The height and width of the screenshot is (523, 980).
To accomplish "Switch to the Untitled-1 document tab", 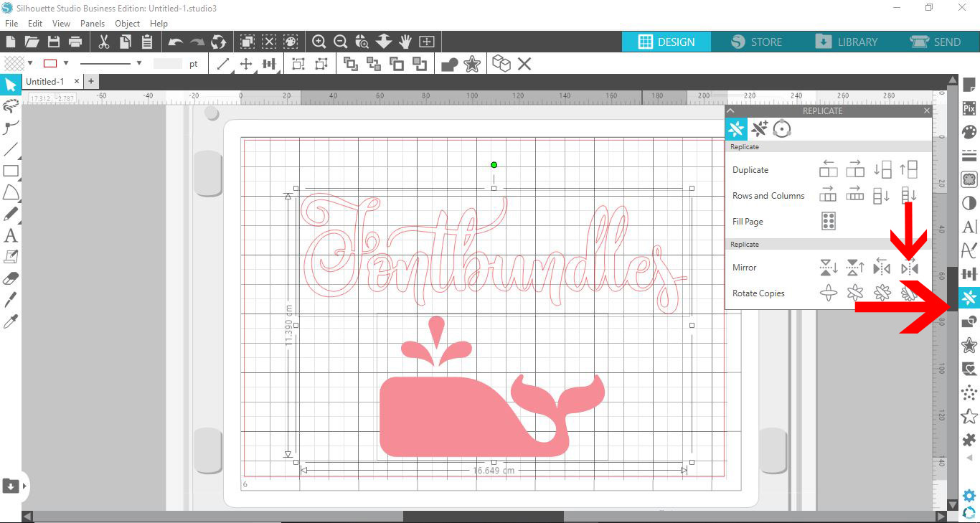I will click(44, 82).
